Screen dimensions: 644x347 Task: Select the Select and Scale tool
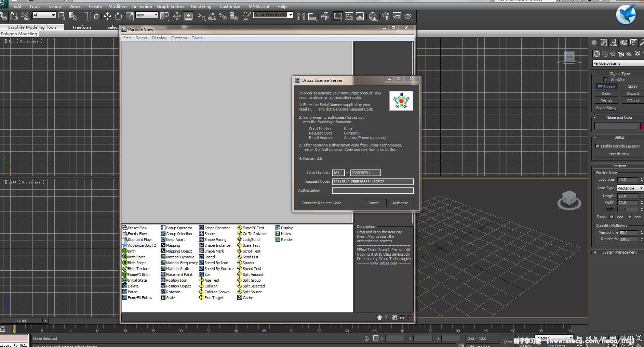[130, 16]
